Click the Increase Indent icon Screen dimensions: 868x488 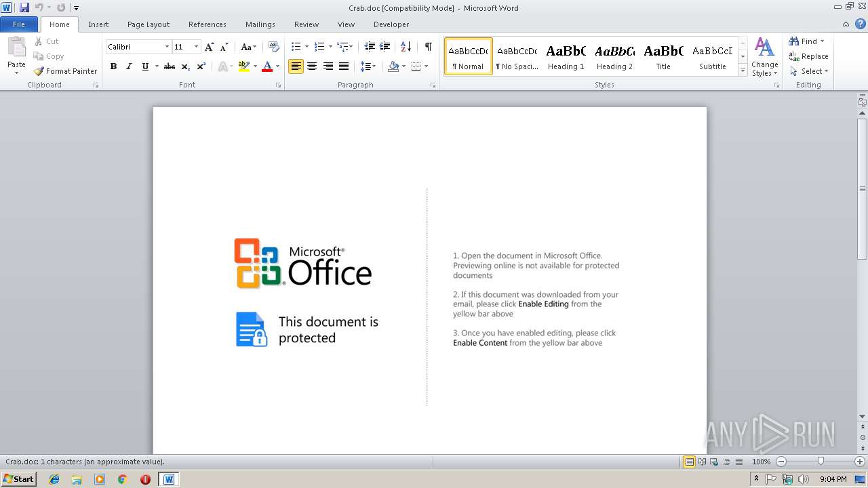click(x=384, y=47)
